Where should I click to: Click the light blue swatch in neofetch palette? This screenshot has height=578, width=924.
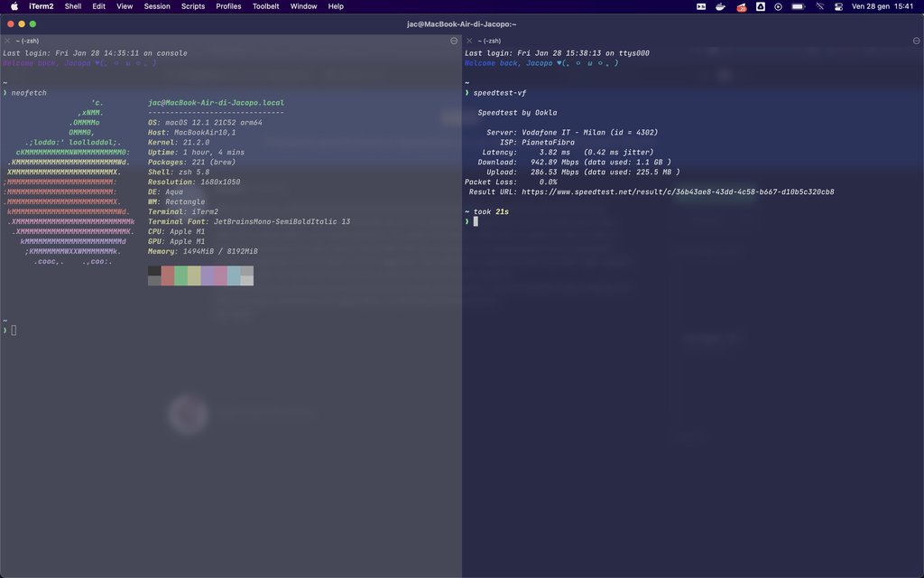click(234, 275)
